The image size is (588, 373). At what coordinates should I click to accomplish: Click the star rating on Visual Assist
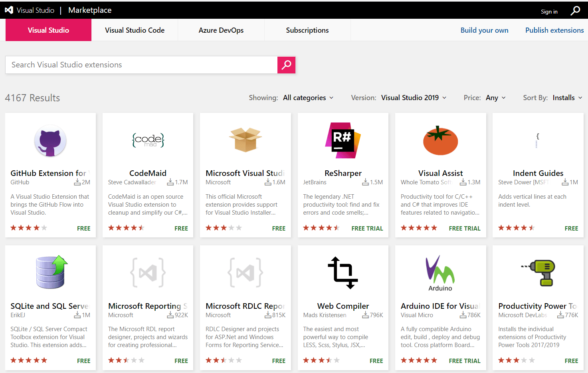(419, 228)
